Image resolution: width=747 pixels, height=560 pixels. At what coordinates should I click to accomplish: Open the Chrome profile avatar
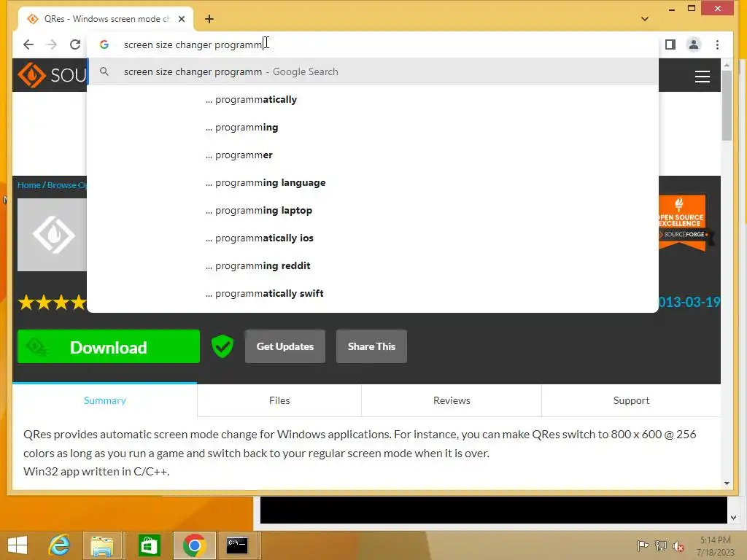tap(694, 44)
